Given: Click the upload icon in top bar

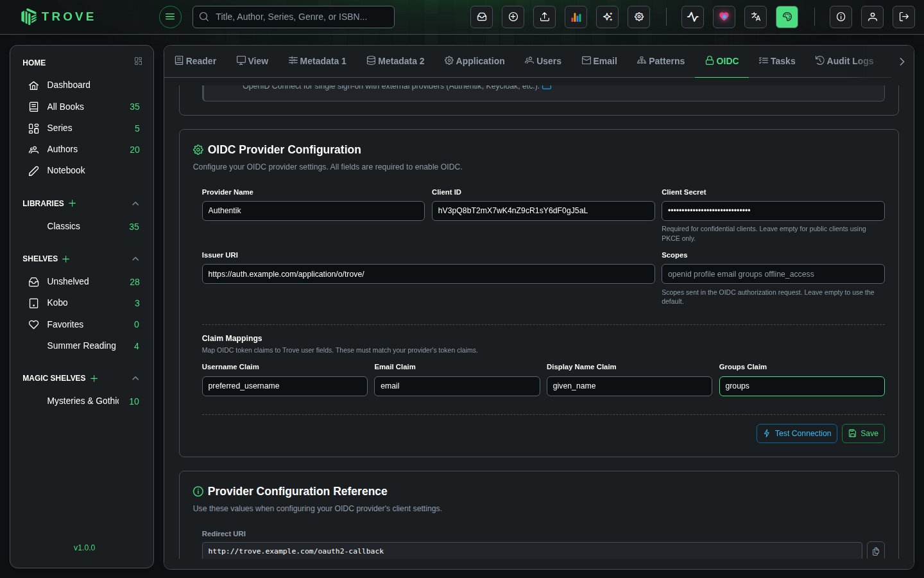Looking at the screenshot, I should (x=545, y=17).
